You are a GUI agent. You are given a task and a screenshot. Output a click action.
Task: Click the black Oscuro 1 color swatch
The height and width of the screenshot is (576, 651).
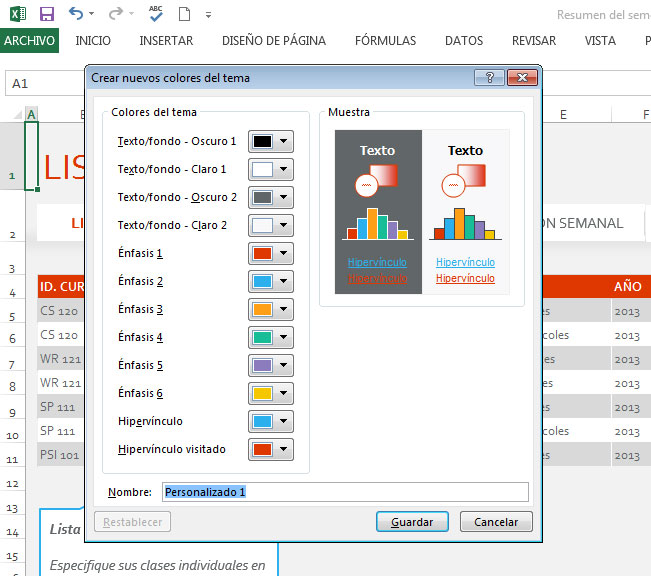(262, 141)
